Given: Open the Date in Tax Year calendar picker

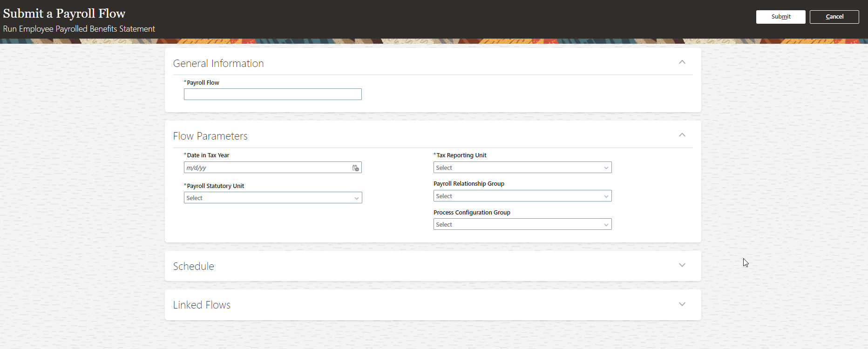Looking at the screenshot, I should (x=355, y=168).
